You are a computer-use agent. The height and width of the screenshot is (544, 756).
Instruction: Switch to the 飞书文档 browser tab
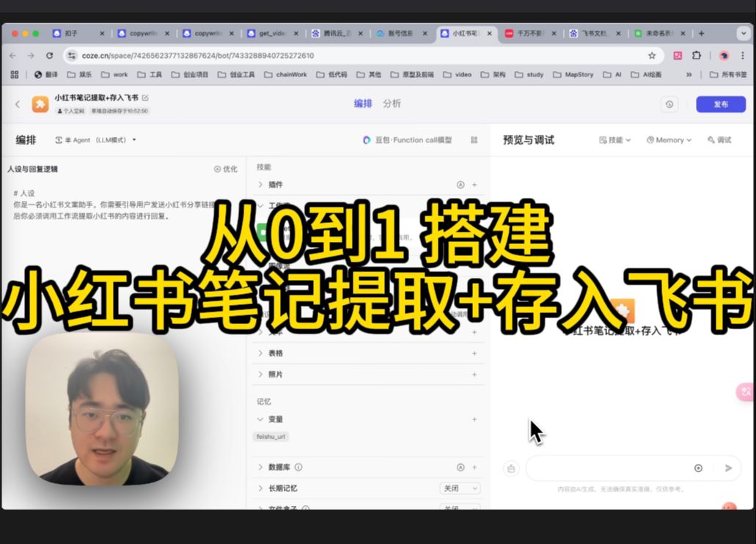tap(595, 33)
